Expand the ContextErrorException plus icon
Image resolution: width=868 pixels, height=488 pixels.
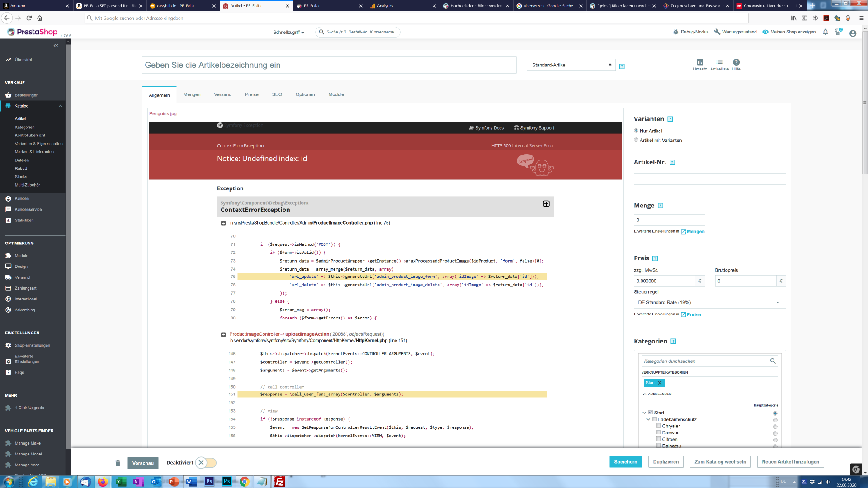(546, 204)
